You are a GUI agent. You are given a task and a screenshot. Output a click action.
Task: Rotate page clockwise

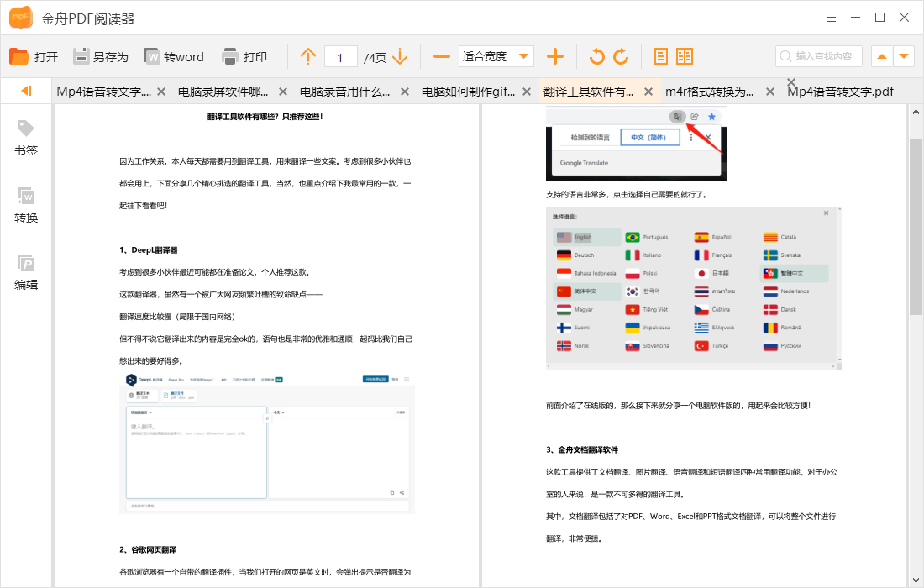click(x=621, y=56)
